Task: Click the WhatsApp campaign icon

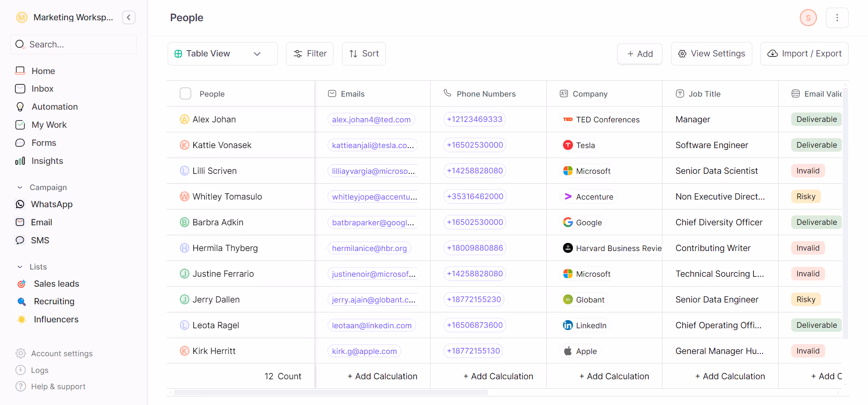Action: pos(20,204)
